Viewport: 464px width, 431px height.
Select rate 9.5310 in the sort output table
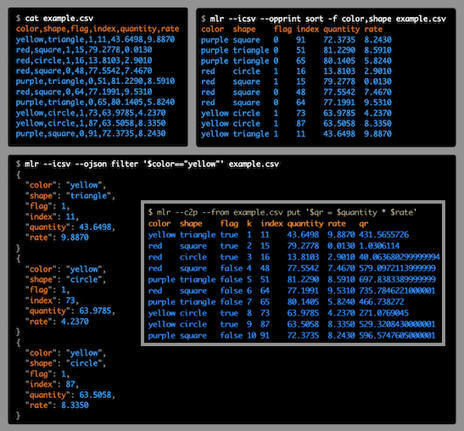378,102
